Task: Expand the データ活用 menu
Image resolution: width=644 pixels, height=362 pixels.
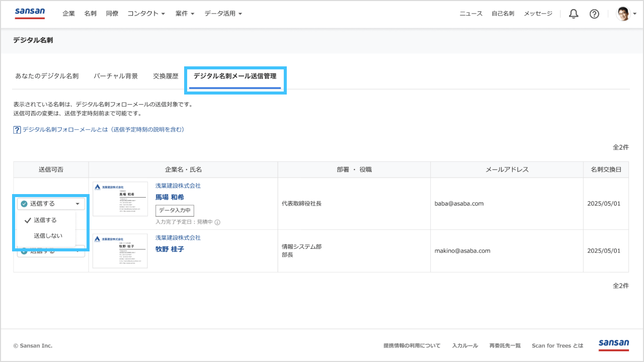Action: click(x=223, y=14)
